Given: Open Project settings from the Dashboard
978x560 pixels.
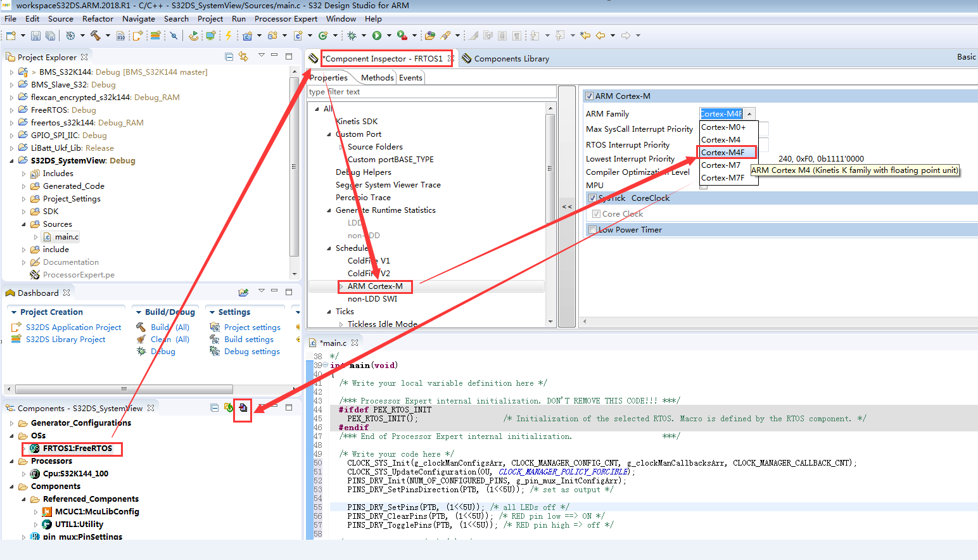Looking at the screenshot, I should click(x=253, y=327).
